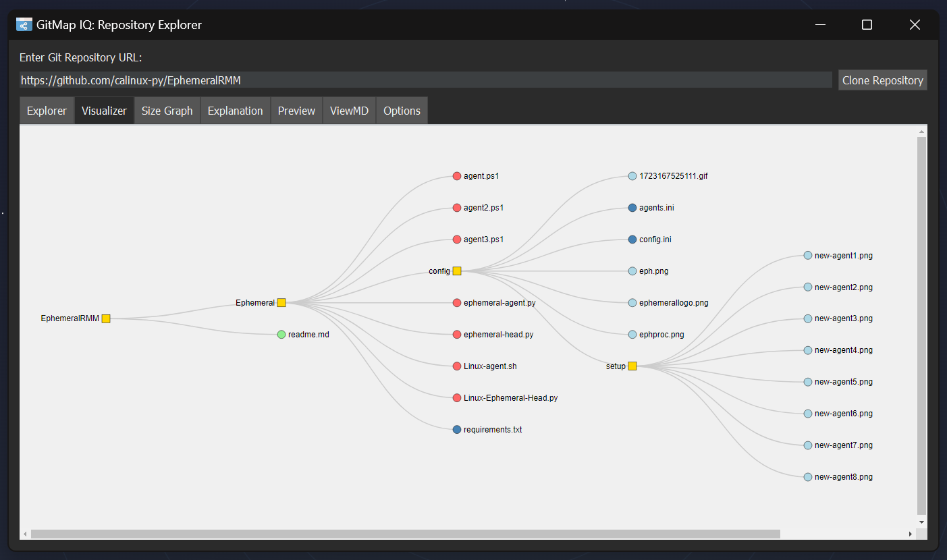Select the Linux-agent.sh node circle
The image size is (947, 560).
(x=457, y=366)
